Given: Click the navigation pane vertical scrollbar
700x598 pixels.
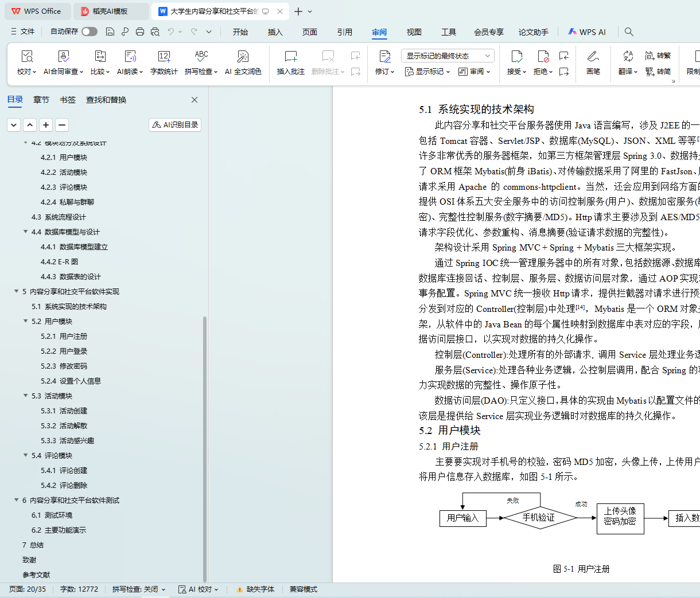Looking at the screenshot, I should coord(205,447).
